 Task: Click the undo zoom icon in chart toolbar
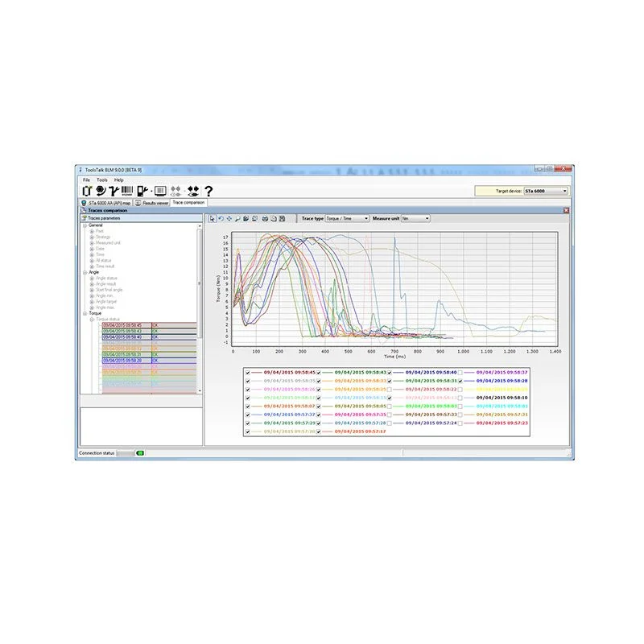tap(221, 218)
